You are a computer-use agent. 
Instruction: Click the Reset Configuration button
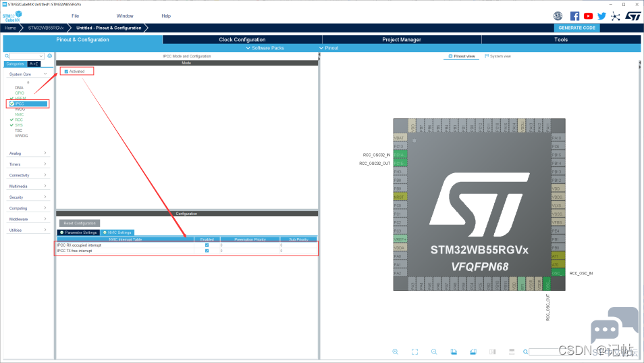80,223
